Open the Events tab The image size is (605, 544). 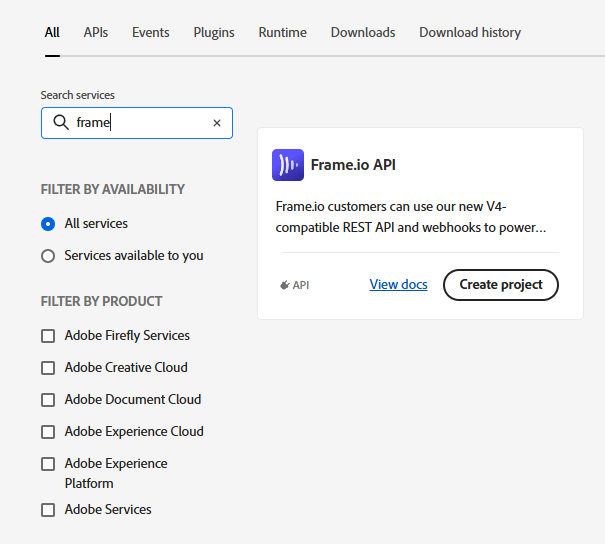click(x=150, y=32)
